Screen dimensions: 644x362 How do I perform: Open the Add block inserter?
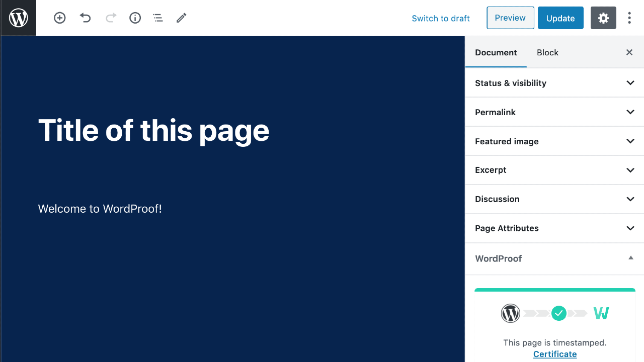click(60, 18)
